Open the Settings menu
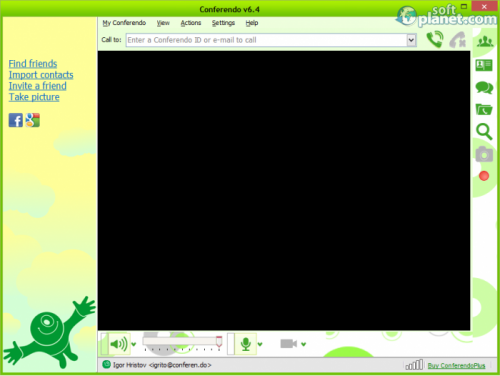The height and width of the screenshot is (376, 500). (x=223, y=23)
